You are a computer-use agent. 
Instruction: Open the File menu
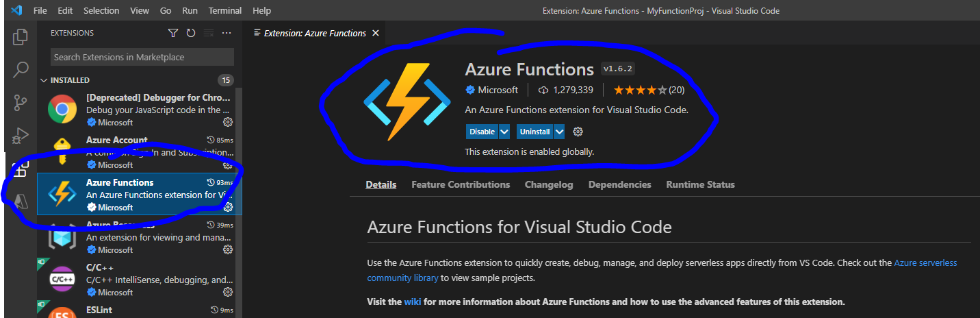coord(40,10)
